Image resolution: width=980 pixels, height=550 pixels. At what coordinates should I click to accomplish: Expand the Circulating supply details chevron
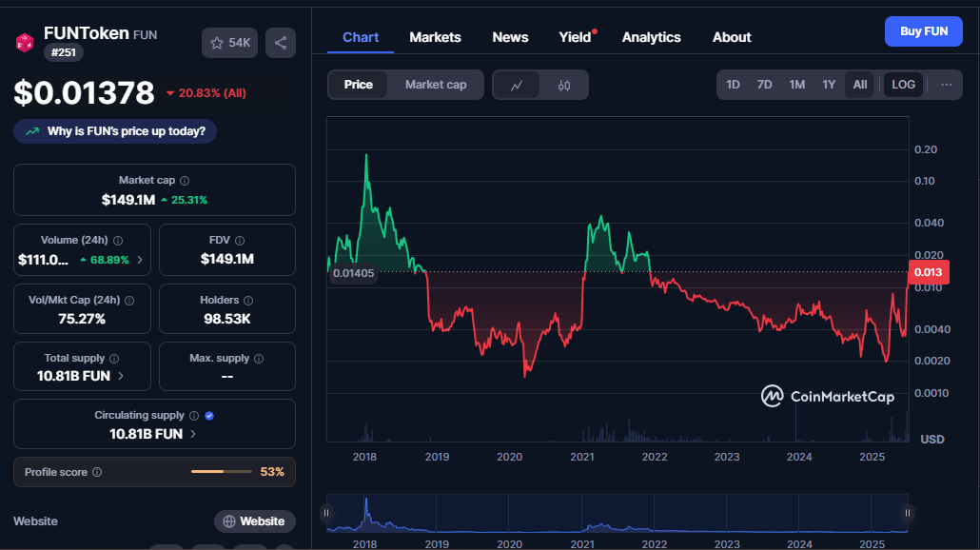(193, 434)
